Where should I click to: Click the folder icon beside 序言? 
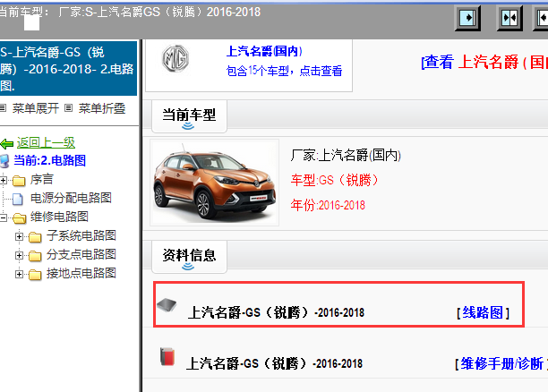[x=19, y=181]
